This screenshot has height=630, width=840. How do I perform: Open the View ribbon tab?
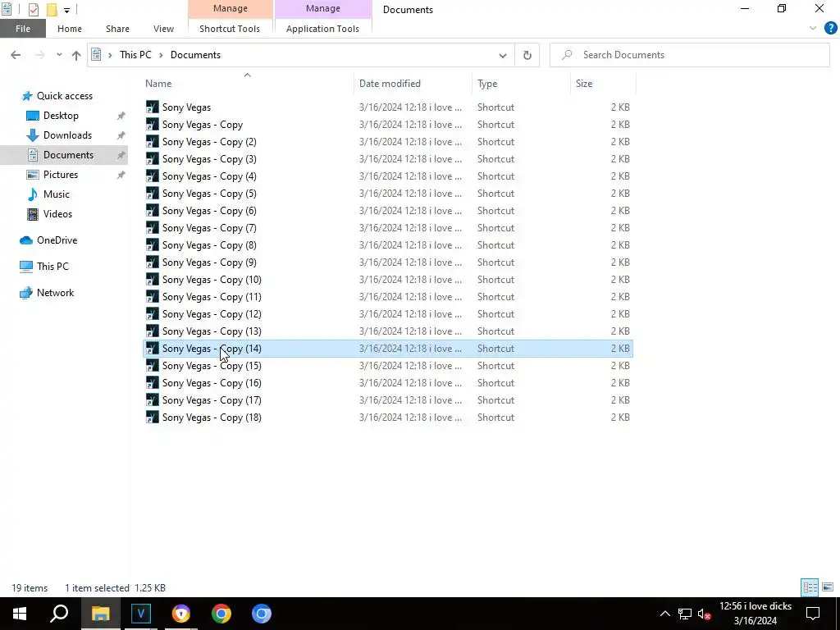click(163, 29)
